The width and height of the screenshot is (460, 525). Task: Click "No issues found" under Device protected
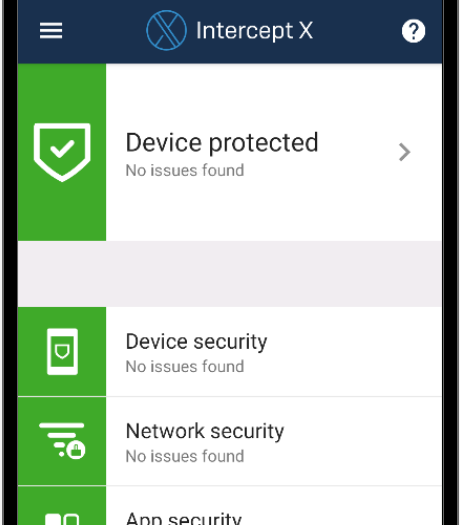coord(185,170)
